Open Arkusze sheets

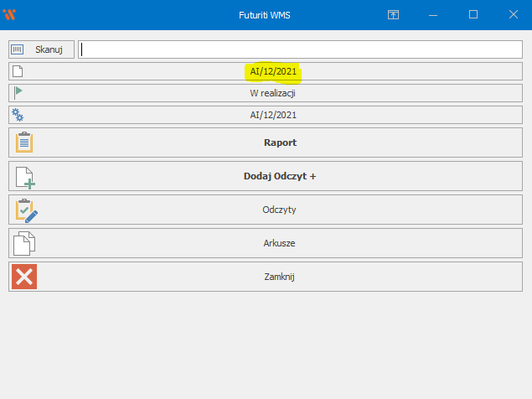coord(280,243)
